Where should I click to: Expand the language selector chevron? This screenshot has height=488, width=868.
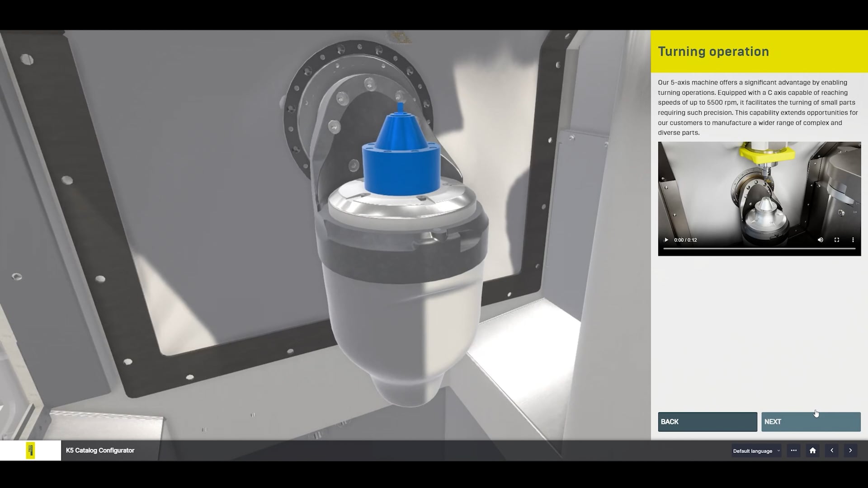(x=778, y=450)
